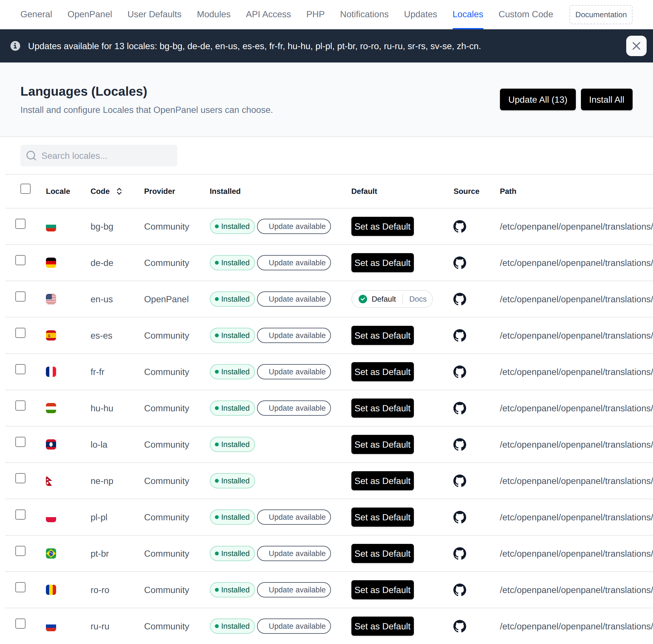The height and width of the screenshot is (644, 653).
Task: Click the info icon in update banner
Action: [x=15, y=46]
